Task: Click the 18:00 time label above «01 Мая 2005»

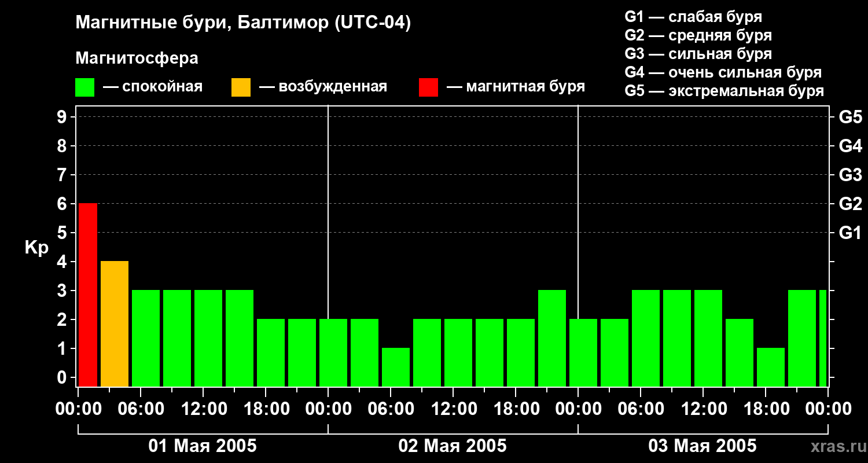Action: point(266,409)
